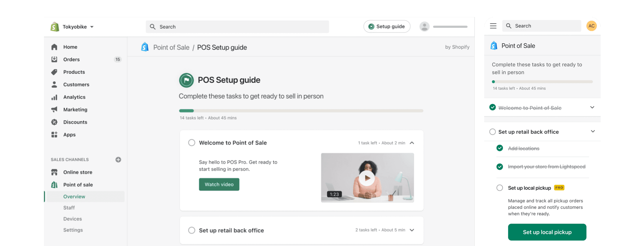Go to Home in the sidebar
644x246 pixels.
click(x=70, y=47)
